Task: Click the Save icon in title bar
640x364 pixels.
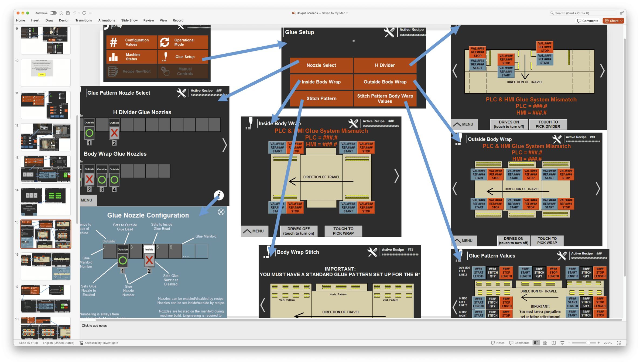Action: click(68, 13)
